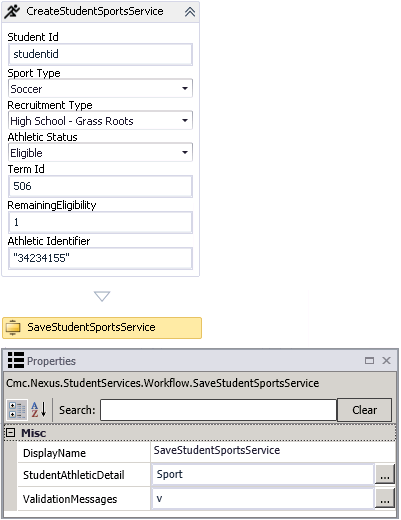Edit the RemainingEligibility field

coord(100,222)
